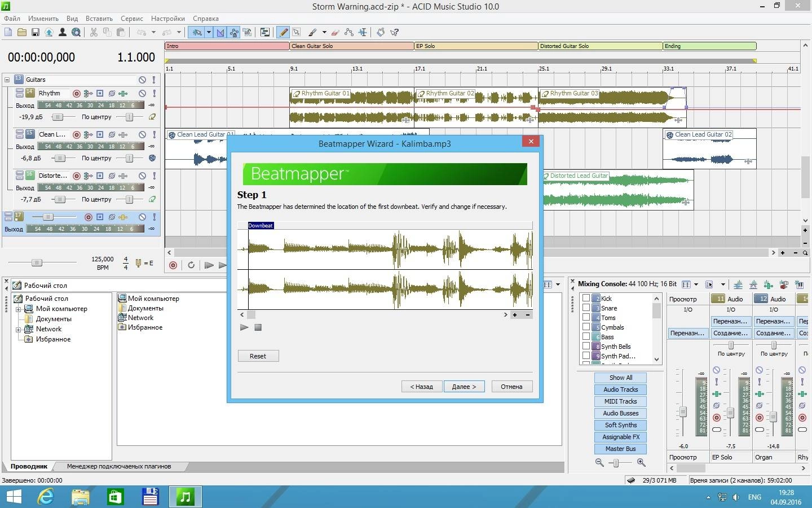The image size is (812, 508).
Task: Click zoom in magnifier in Mixing Console
Action: (641, 462)
